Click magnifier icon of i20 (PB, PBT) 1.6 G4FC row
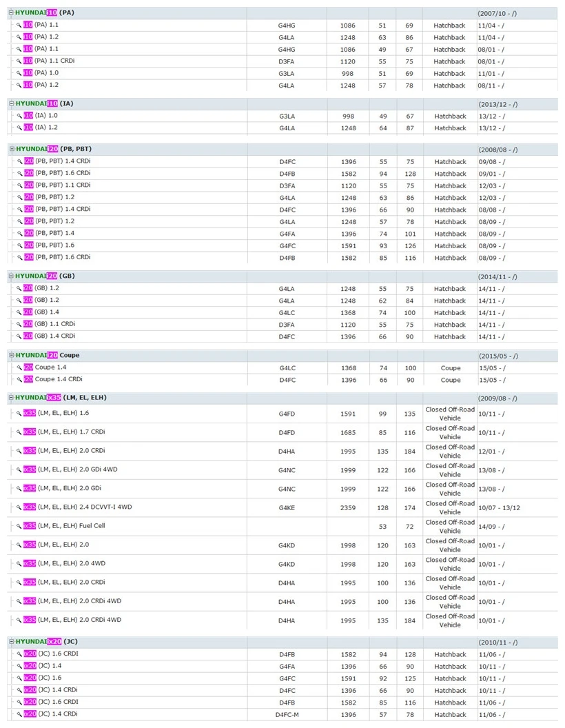This screenshot has height=728, width=565. 20,246
